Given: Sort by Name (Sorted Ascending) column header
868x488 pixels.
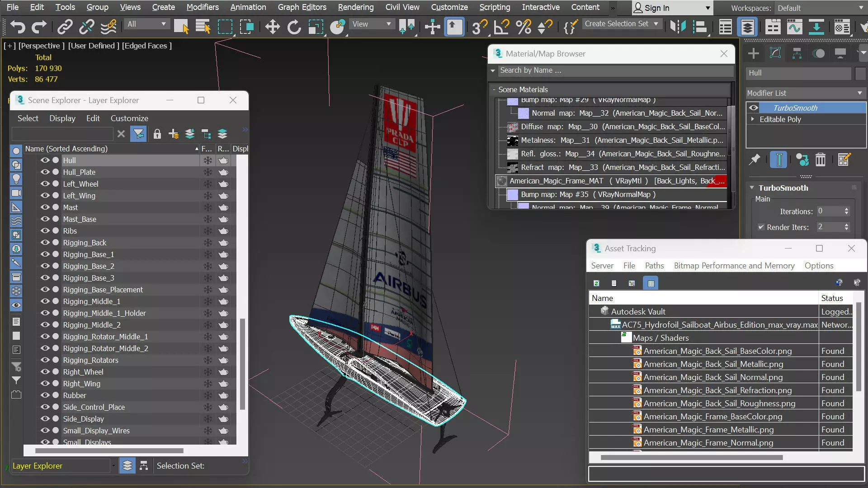Looking at the screenshot, I should click(x=111, y=149).
